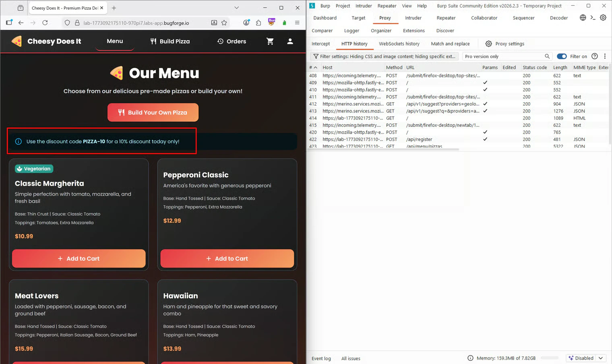Open the Intercept sub-tab
This screenshot has width=612, height=364.
pos(320,43)
